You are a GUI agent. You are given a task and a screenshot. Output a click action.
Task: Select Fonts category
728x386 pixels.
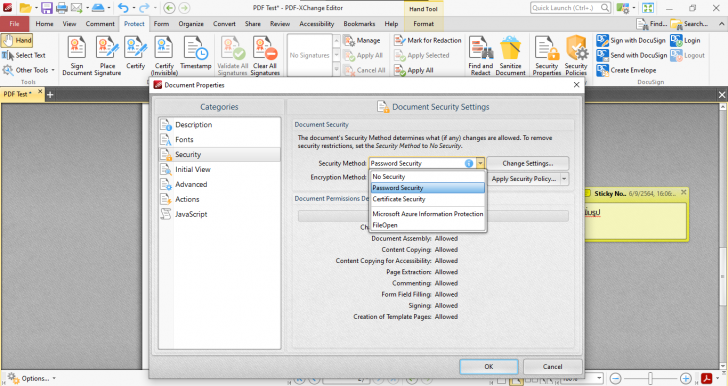click(x=220, y=139)
